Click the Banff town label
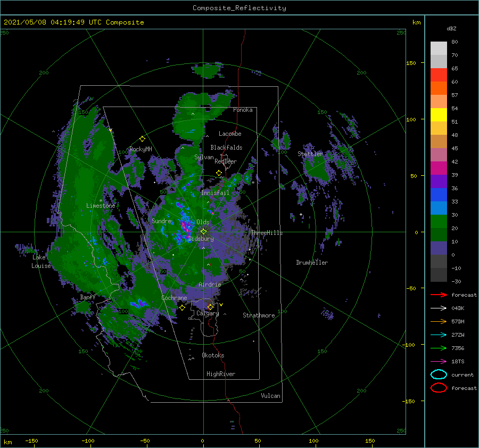479x448 pixels. [x=88, y=297]
